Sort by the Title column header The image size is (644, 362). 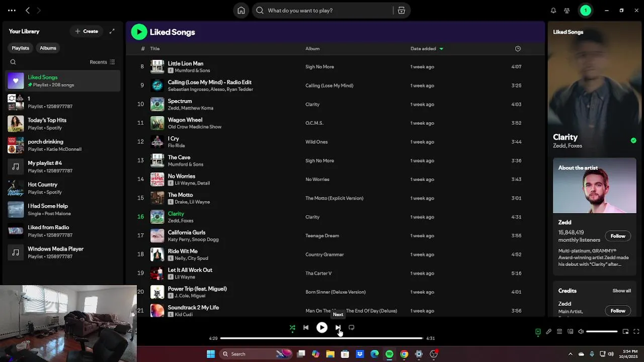(x=155, y=49)
